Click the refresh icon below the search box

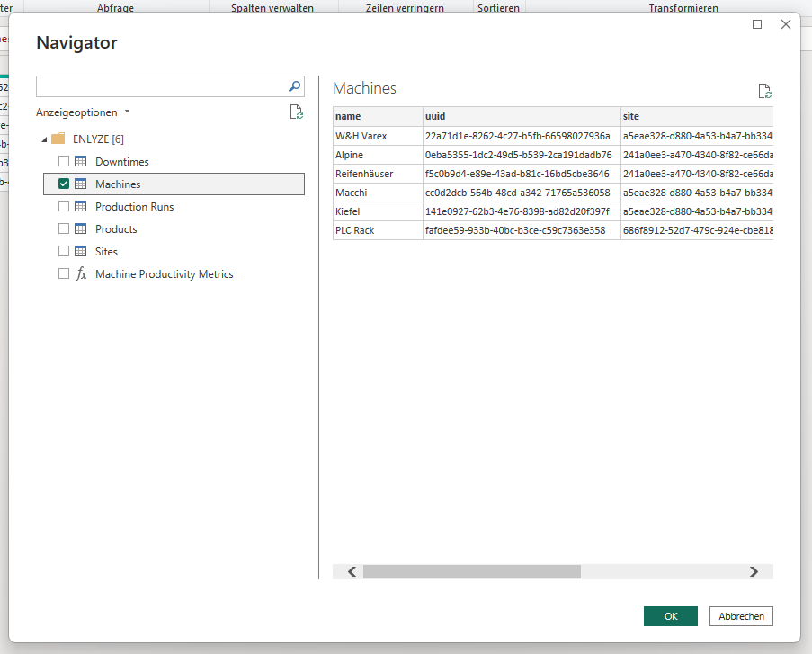[296, 112]
